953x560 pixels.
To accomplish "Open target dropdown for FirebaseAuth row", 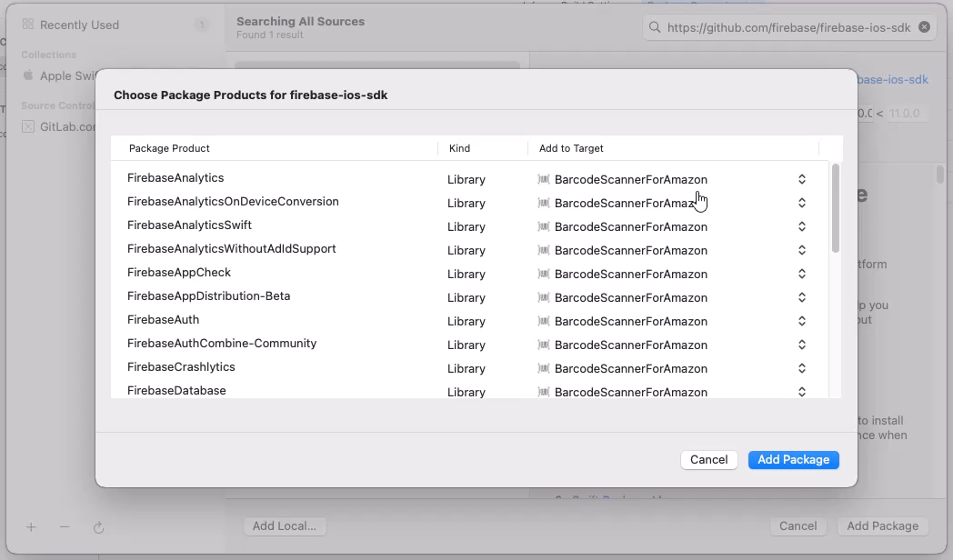I will (x=802, y=321).
